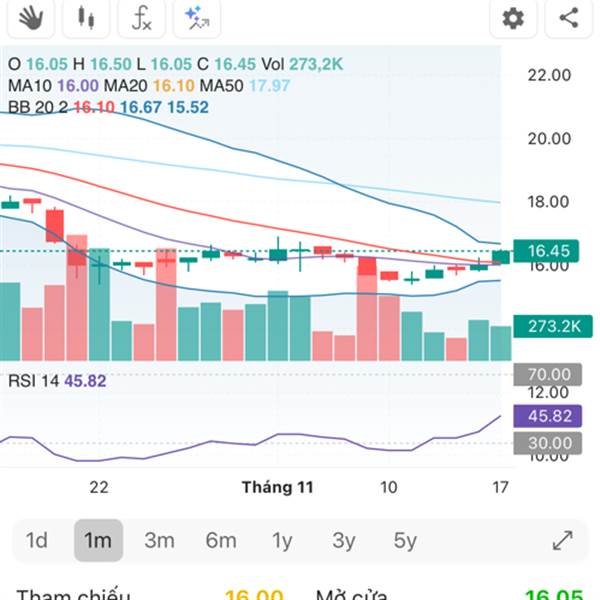The height and width of the screenshot is (600, 600).
Task: Choose the 3y timeframe
Action: tap(344, 541)
